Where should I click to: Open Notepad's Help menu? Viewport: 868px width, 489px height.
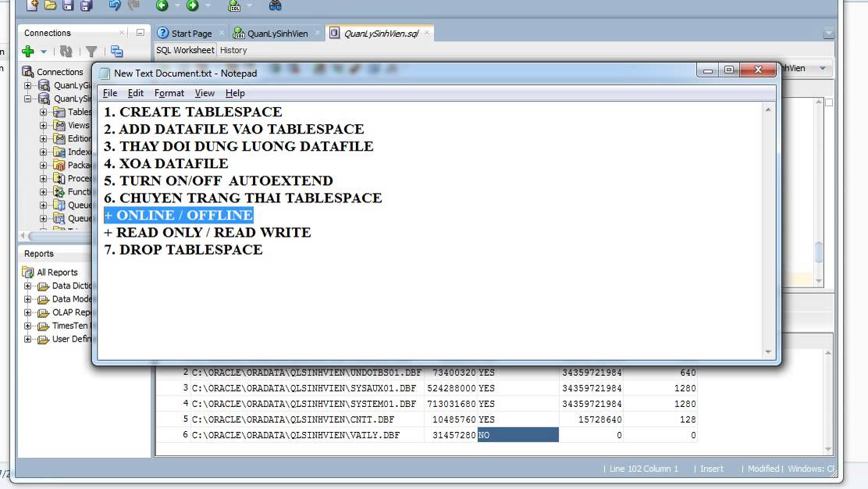[x=235, y=93]
